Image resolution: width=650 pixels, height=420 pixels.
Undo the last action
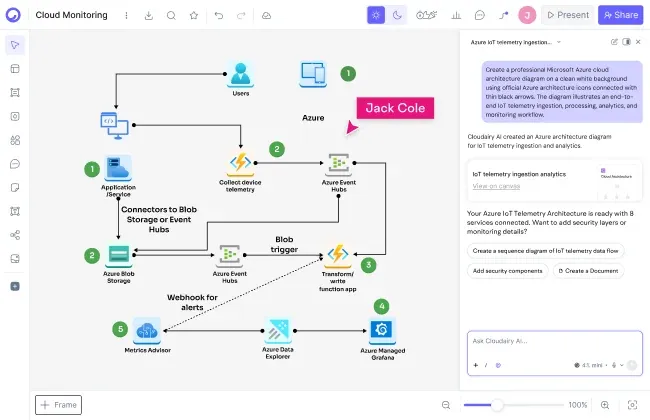tap(219, 15)
